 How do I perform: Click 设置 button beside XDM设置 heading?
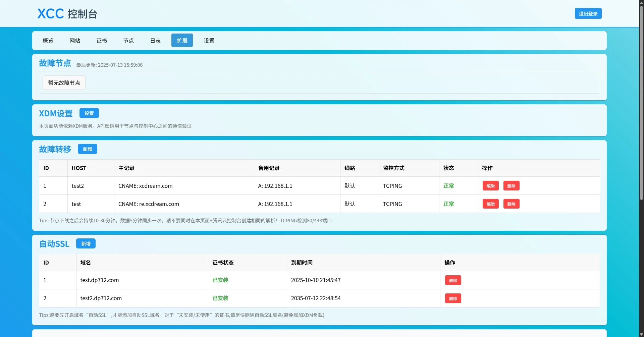89,113
